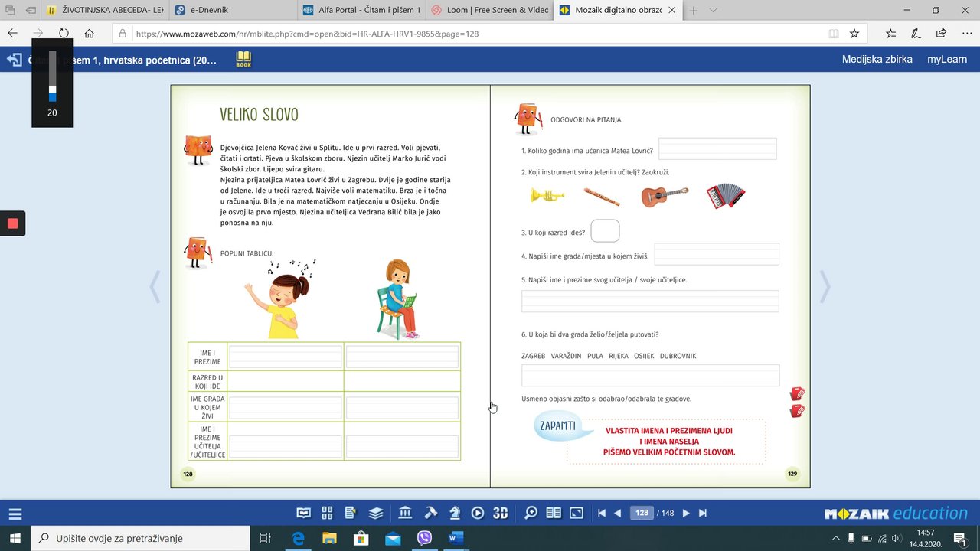Open the media library building icon
The height and width of the screenshot is (551, 980).
[x=405, y=513]
